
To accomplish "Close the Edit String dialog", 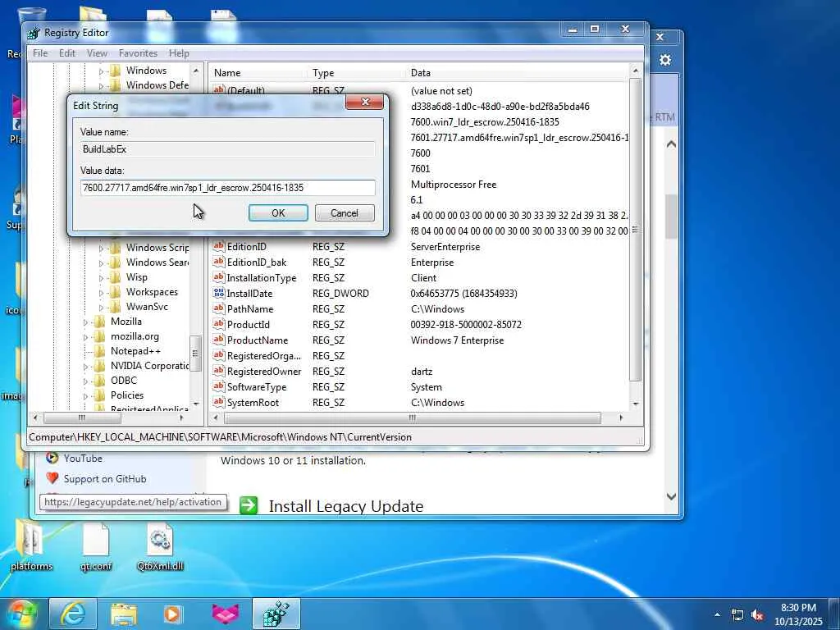I will pos(365,102).
